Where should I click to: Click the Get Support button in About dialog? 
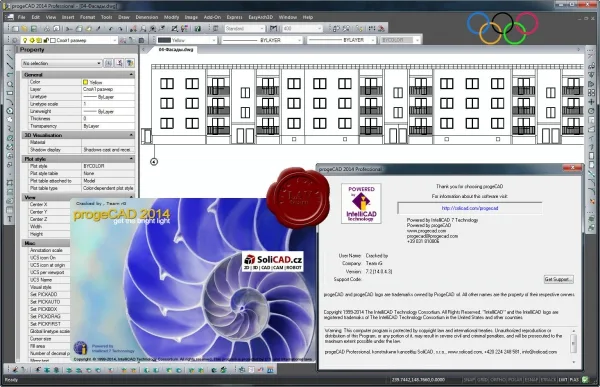[558, 279]
